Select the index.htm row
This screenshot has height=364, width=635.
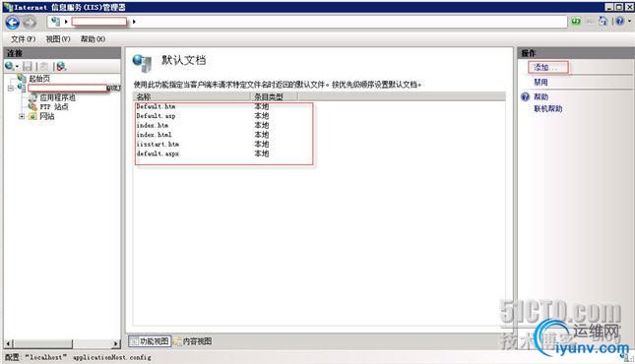[153, 126]
